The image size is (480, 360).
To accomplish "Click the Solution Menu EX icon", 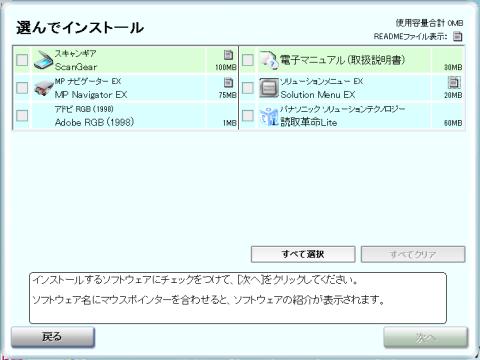I will click(269, 88).
